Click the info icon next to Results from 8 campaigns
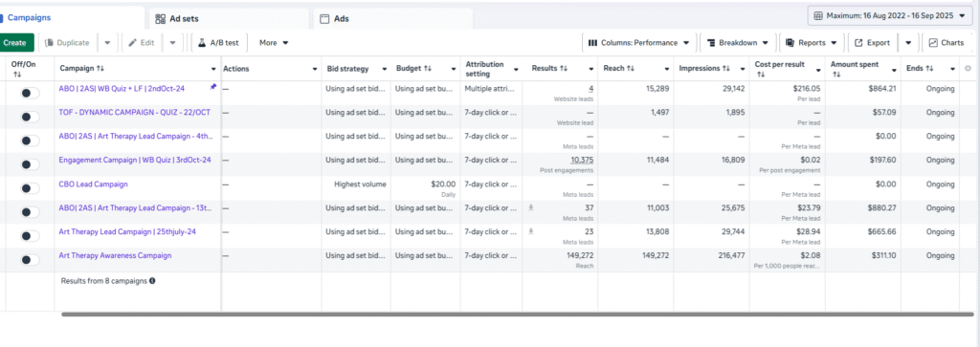 point(152,281)
